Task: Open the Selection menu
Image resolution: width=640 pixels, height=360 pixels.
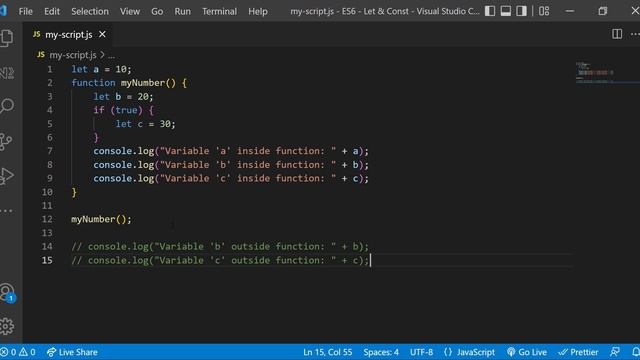Action: tap(90, 11)
